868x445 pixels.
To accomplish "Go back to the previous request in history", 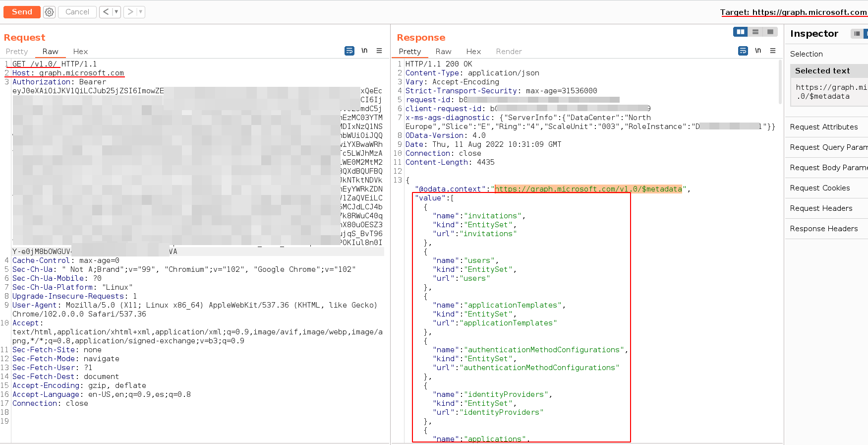I will (106, 12).
